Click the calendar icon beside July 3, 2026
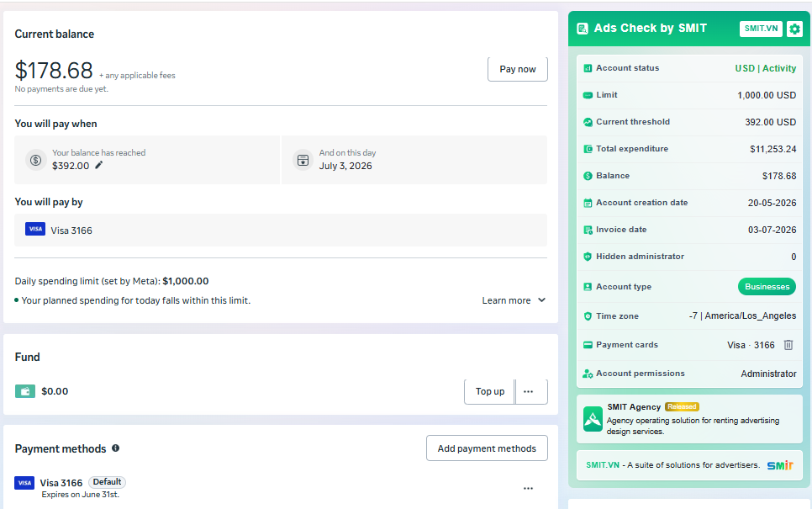 tap(303, 160)
